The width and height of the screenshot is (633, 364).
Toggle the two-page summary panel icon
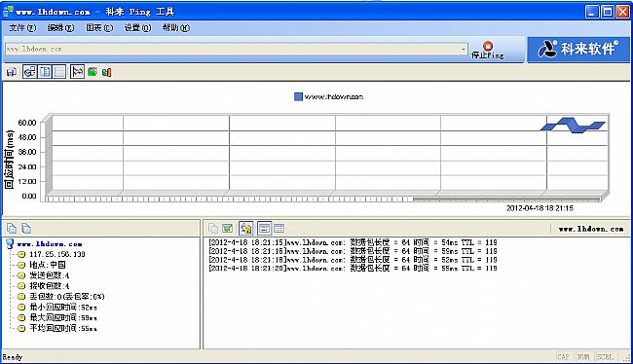[x=45, y=72]
